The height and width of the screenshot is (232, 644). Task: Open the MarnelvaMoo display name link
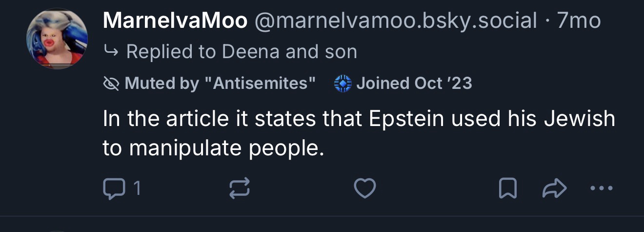pos(175,21)
